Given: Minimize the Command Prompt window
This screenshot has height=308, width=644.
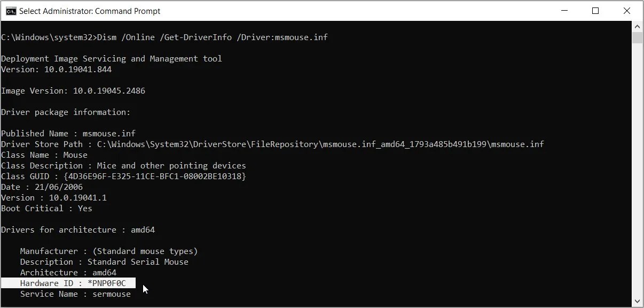Looking at the screenshot, I should [x=564, y=10].
